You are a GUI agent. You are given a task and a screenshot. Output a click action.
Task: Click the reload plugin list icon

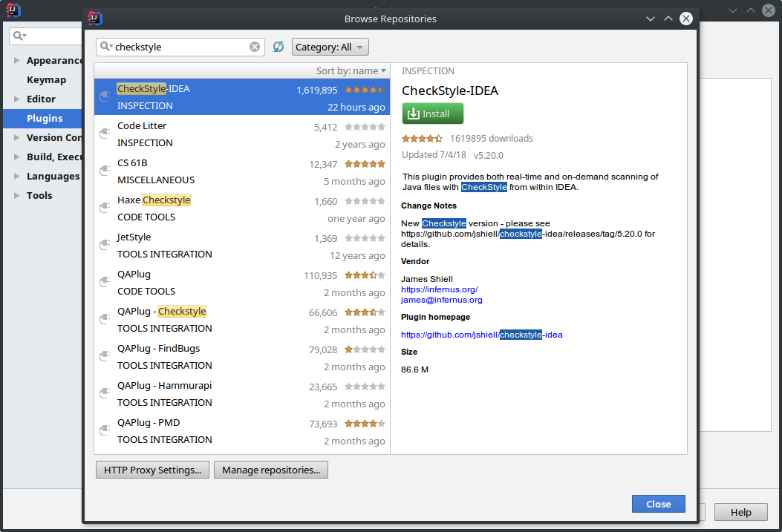pos(278,47)
